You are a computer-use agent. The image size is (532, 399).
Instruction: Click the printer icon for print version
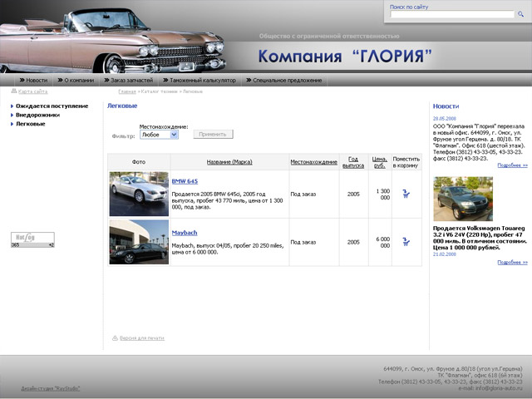coord(115,338)
